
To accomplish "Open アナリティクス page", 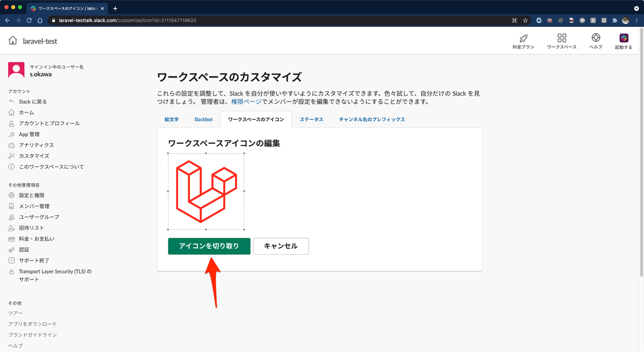I will (x=36, y=145).
